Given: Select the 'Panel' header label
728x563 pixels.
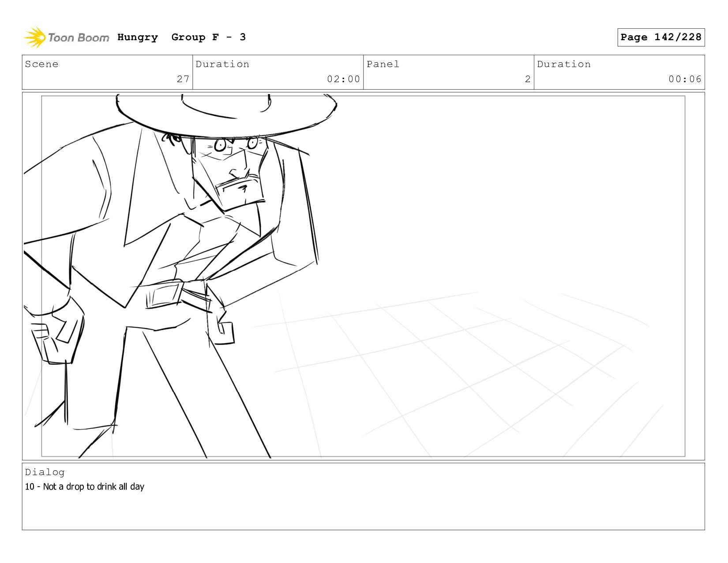Looking at the screenshot, I should click(x=383, y=64).
